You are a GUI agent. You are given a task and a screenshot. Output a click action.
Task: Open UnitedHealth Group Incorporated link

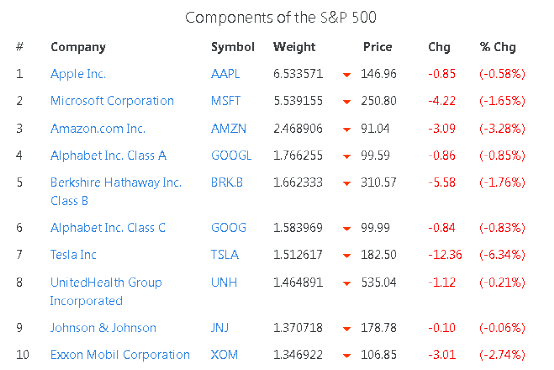106,291
